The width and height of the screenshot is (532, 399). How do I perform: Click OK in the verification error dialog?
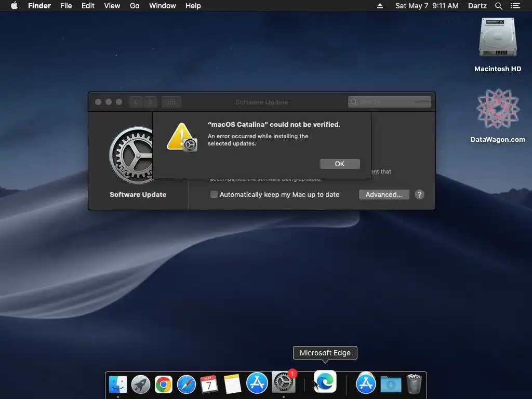click(340, 164)
